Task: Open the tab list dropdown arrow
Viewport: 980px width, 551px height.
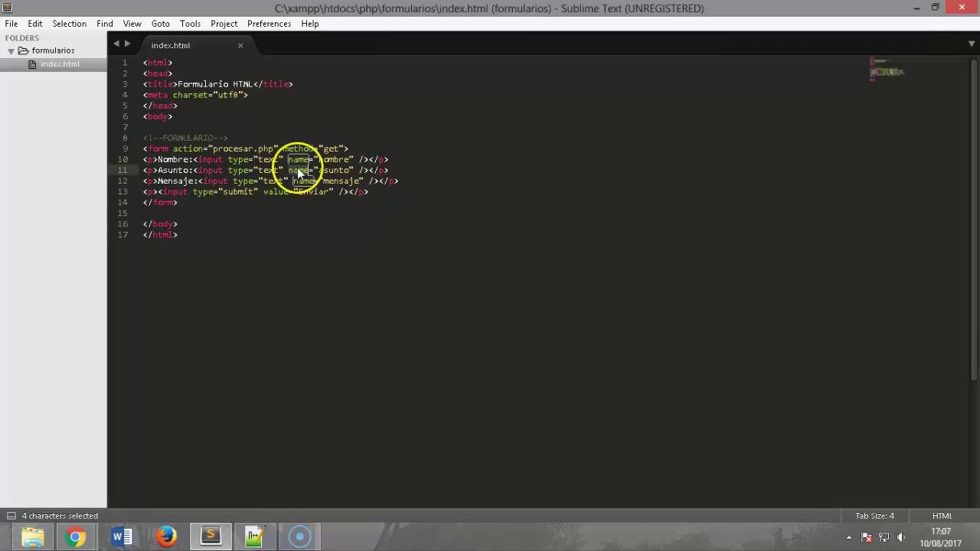Action: point(972,44)
